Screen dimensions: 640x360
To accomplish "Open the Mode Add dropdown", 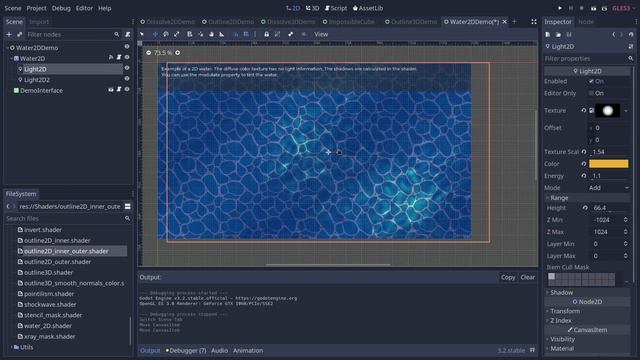I will click(x=609, y=188).
